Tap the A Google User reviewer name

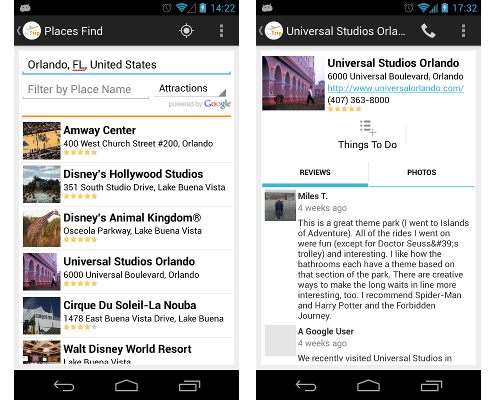click(326, 331)
